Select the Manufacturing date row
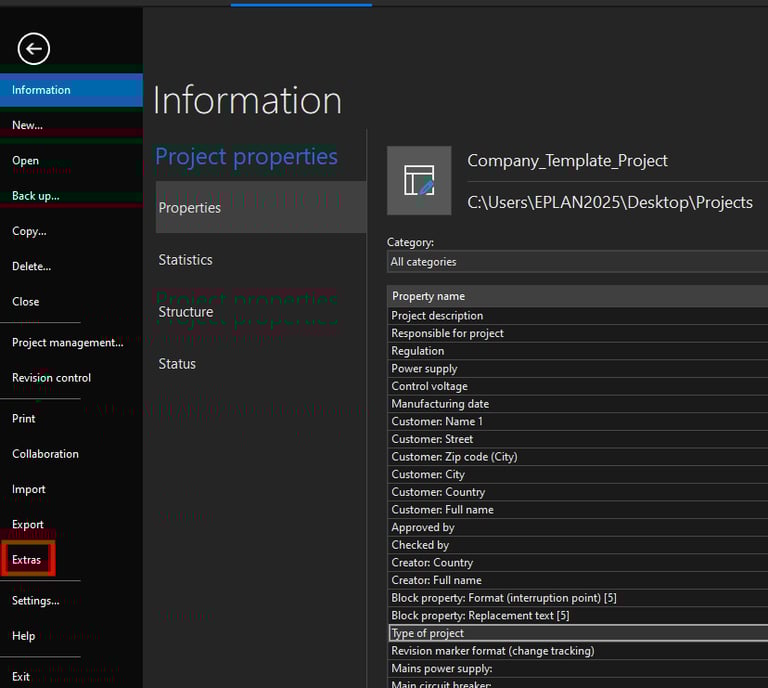This screenshot has height=688, width=768. tap(577, 404)
